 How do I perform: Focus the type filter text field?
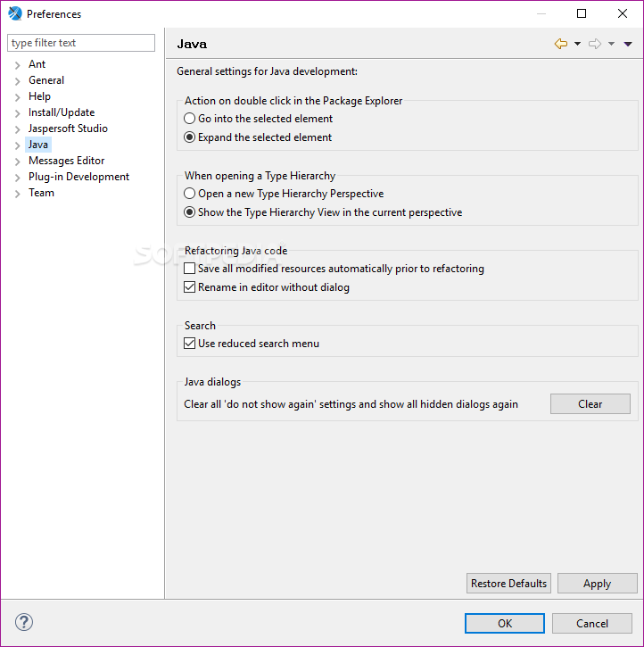(81, 43)
